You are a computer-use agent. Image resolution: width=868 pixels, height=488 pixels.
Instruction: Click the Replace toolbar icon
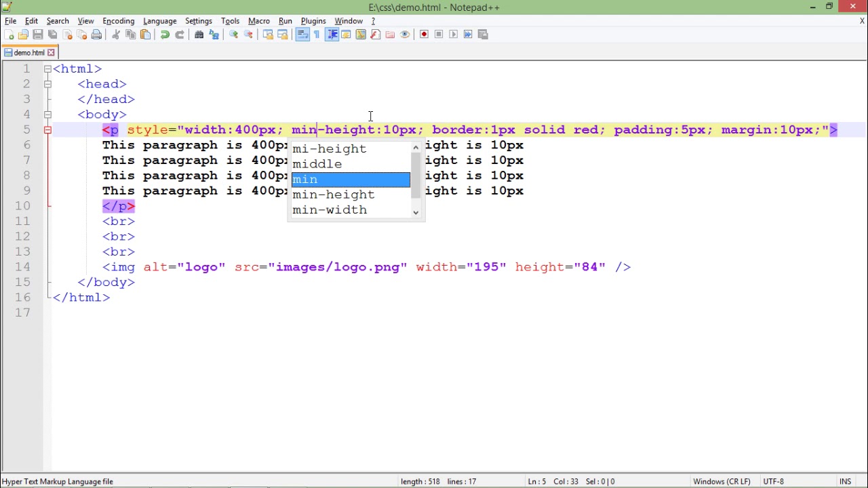coord(214,35)
